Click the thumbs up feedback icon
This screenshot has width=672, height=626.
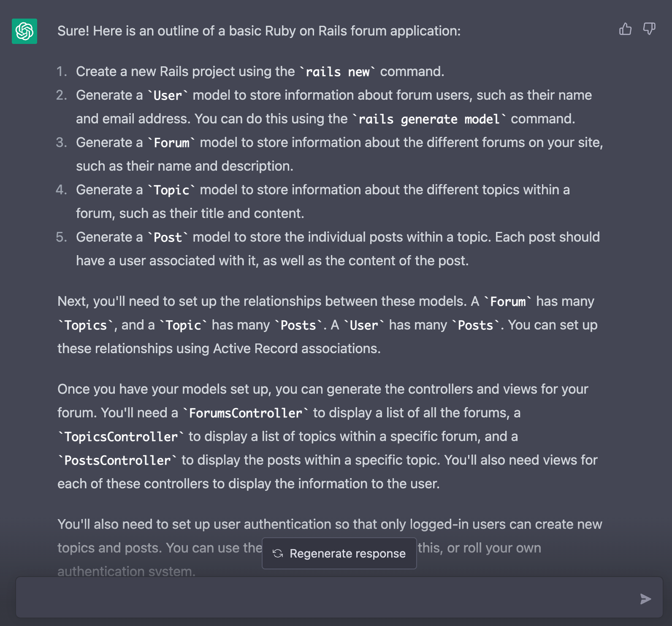pos(625,29)
